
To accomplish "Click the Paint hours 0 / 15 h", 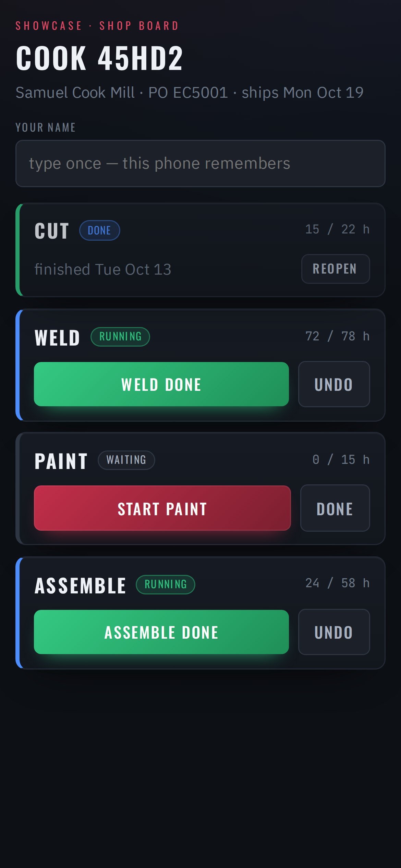I will 341,460.
